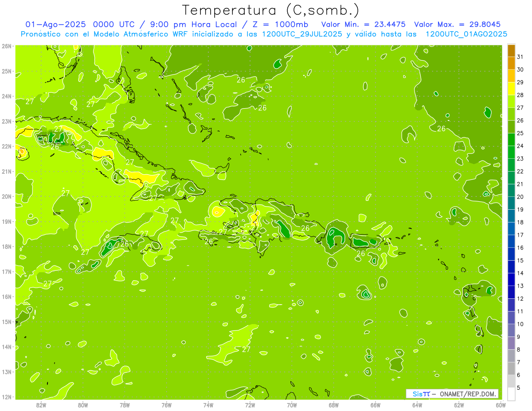Click the colorbar label "18"
Screen dimensions: 532x411
[x=520, y=222]
